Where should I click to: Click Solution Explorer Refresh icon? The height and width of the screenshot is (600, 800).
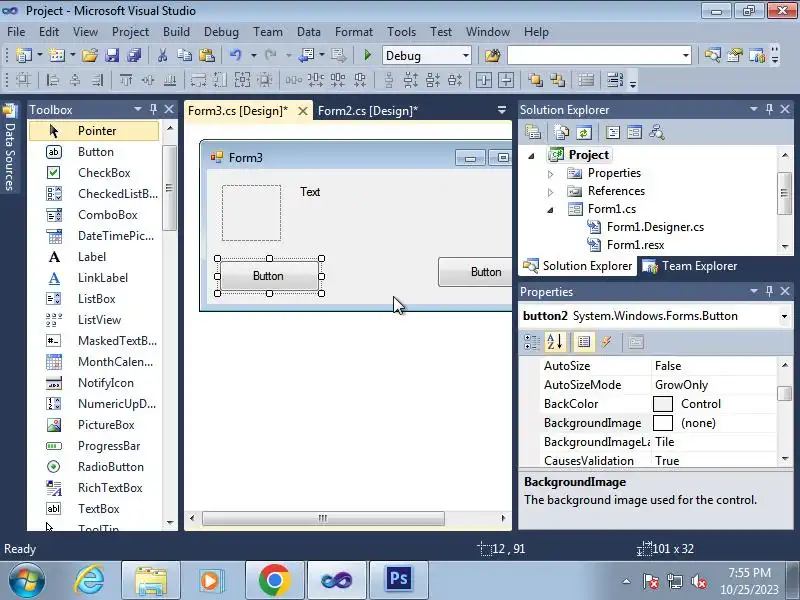(584, 133)
